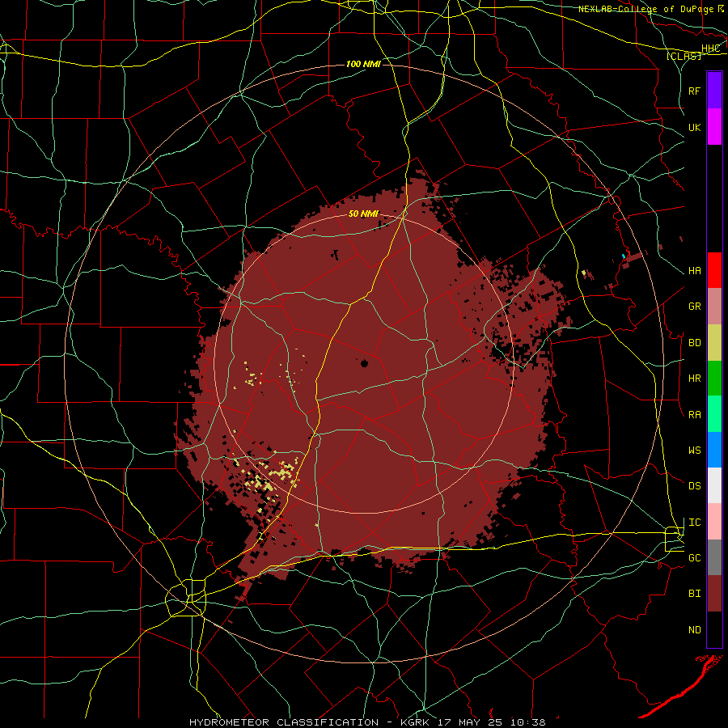The width and height of the screenshot is (728, 728).
Task: Click the GC legend label
Action: pyautogui.click(x=694, y=557)
